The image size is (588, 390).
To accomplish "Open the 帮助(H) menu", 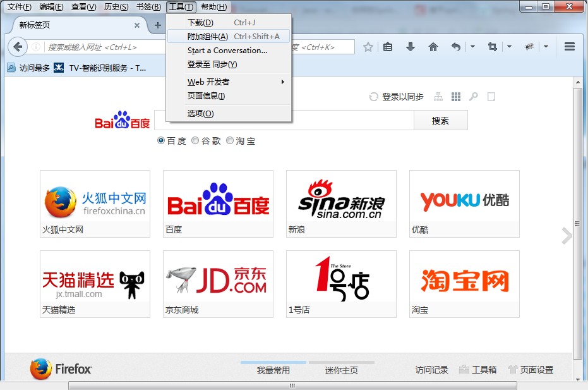I will (213, 7).
